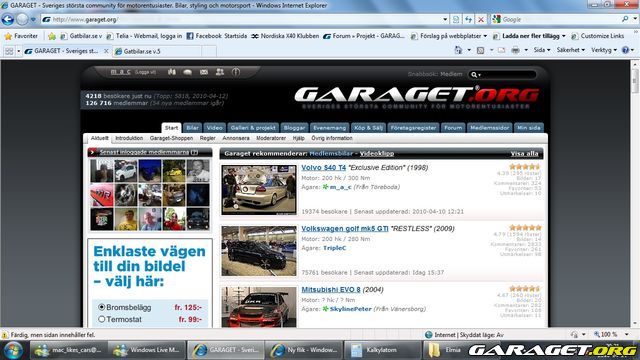Click the black Golf GTI thumbnail

click(x=259, y=251)
